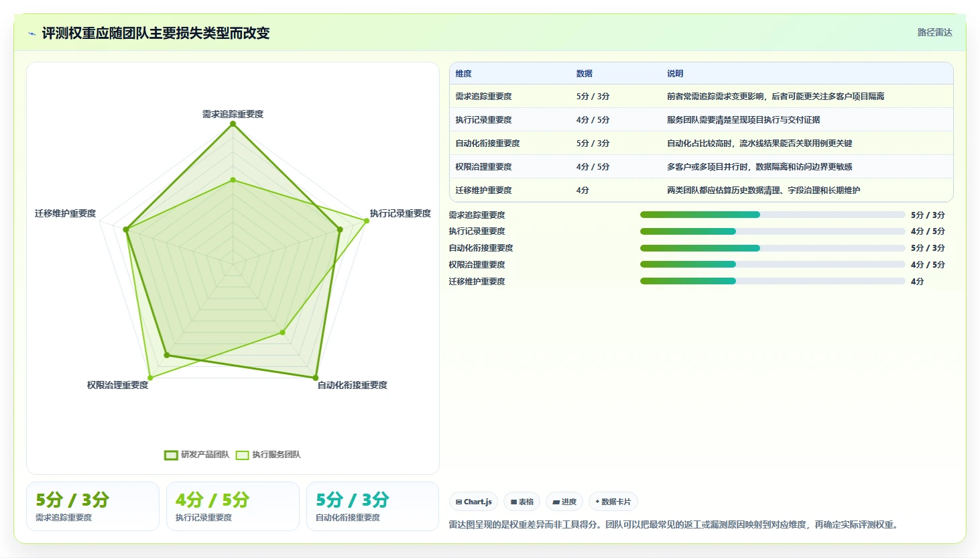Toggle the 执行服务团队 legend series

268,455
